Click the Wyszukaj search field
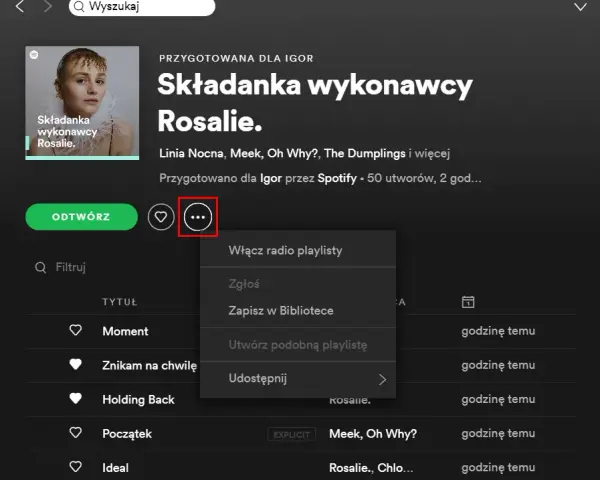 pos(142,7)
